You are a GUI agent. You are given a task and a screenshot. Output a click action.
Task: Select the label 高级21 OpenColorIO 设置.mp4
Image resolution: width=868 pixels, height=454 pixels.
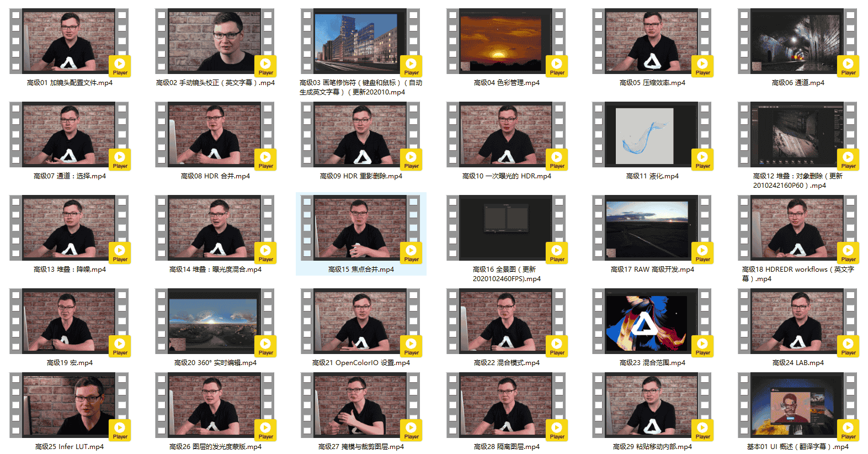(361, 363)
